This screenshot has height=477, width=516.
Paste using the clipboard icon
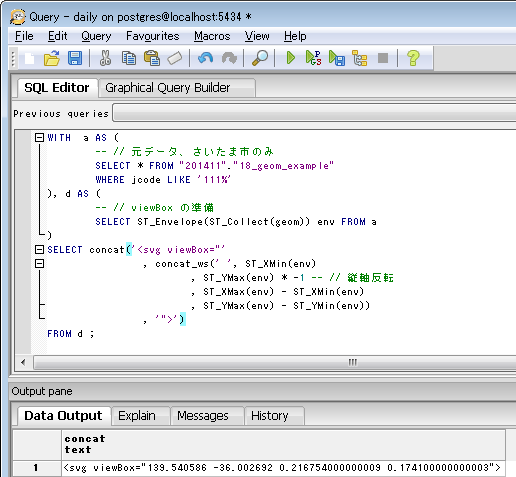(152, 58)
